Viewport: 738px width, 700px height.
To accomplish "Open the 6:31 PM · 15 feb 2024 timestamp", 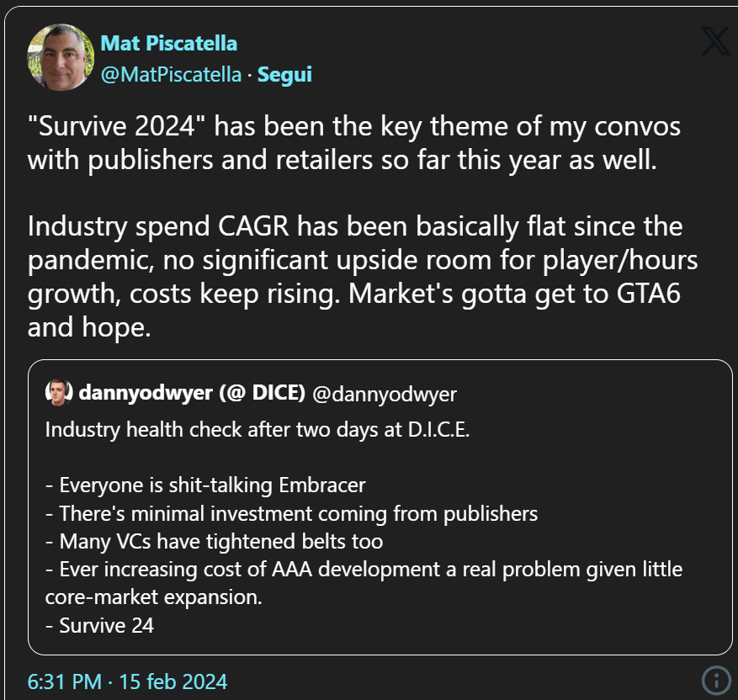I will tap(127, 681).
